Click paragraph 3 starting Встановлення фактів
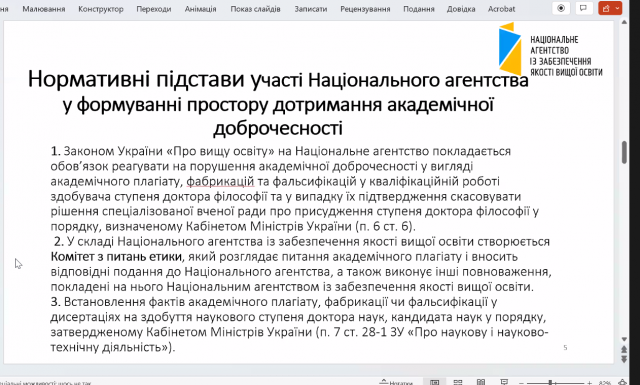640x385 pixels. [299, 325]
